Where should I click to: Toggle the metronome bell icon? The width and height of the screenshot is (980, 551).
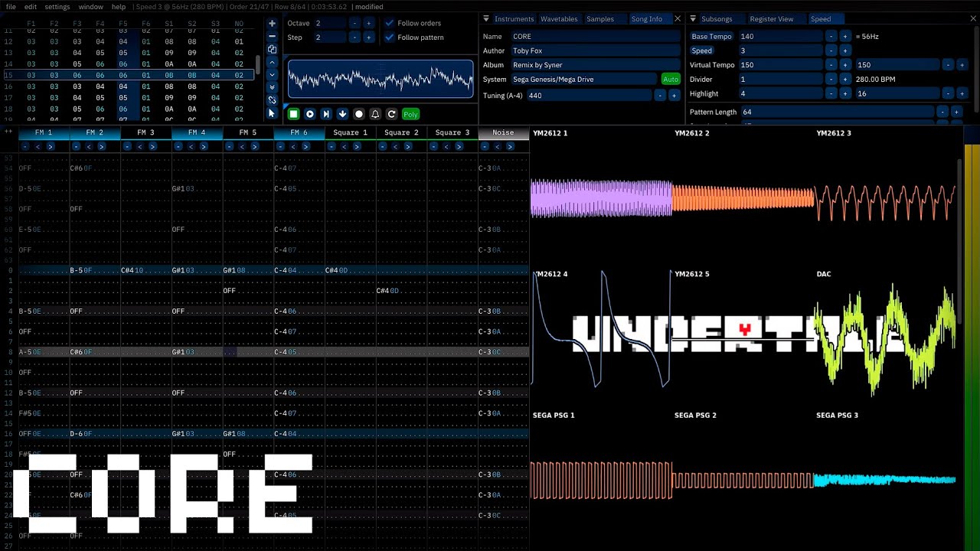[x=375, y=114]
